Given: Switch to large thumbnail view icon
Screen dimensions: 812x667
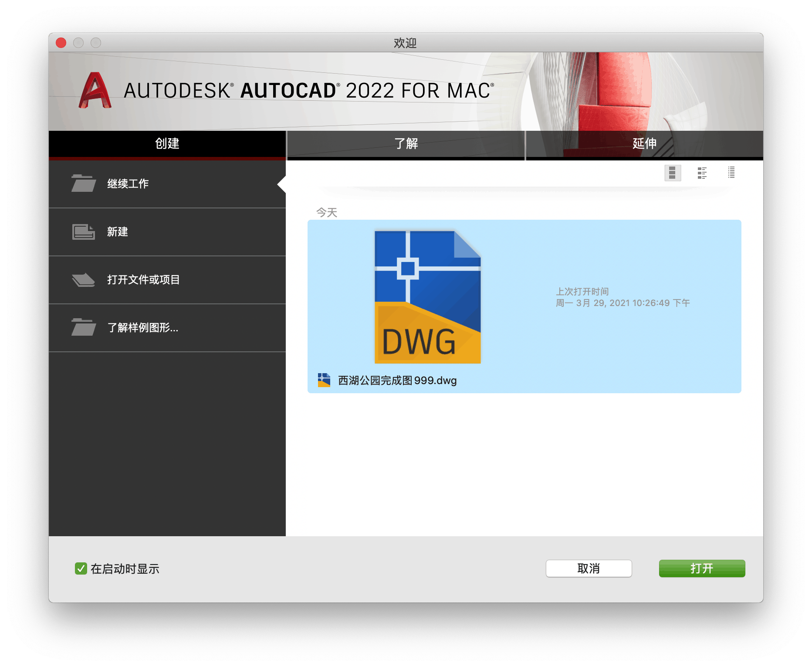Looking at the screenshot, I should pyautogui.click(x=672, y=173).
